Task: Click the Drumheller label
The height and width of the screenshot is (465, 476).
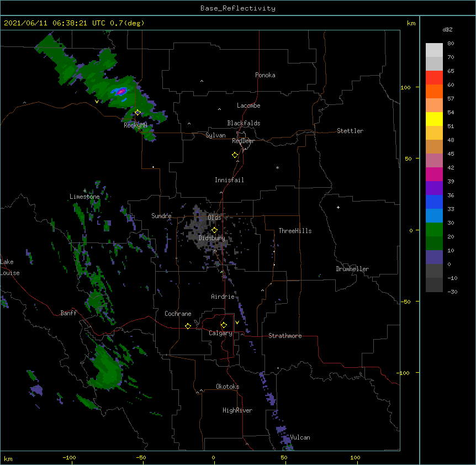Action: [x=352, y=269]
